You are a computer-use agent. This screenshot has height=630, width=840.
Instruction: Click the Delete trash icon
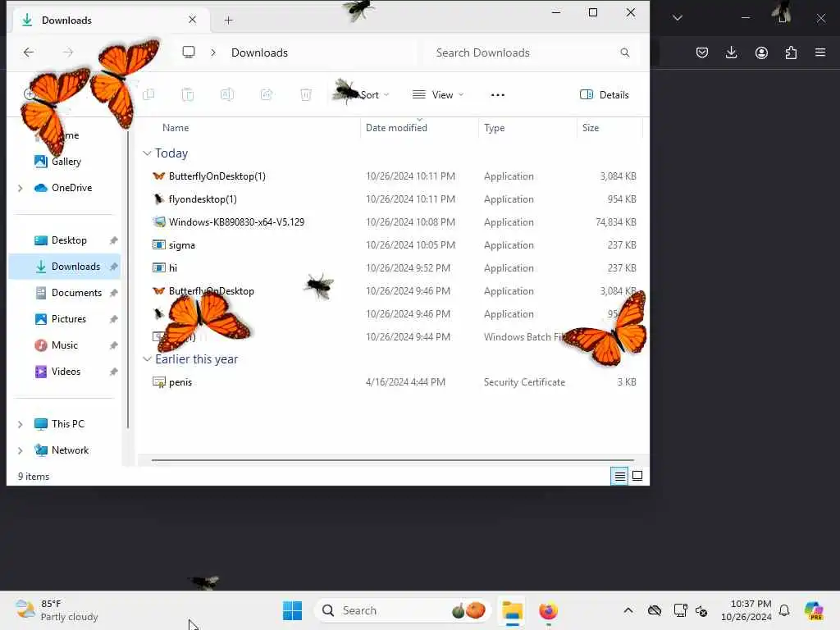click(305, 95)
